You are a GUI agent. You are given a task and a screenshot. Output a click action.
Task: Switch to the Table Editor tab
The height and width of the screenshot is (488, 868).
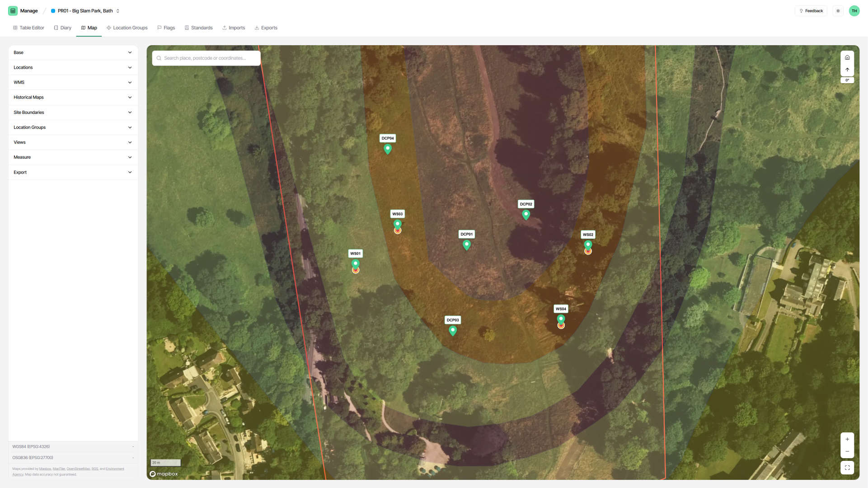click(28, 28)
